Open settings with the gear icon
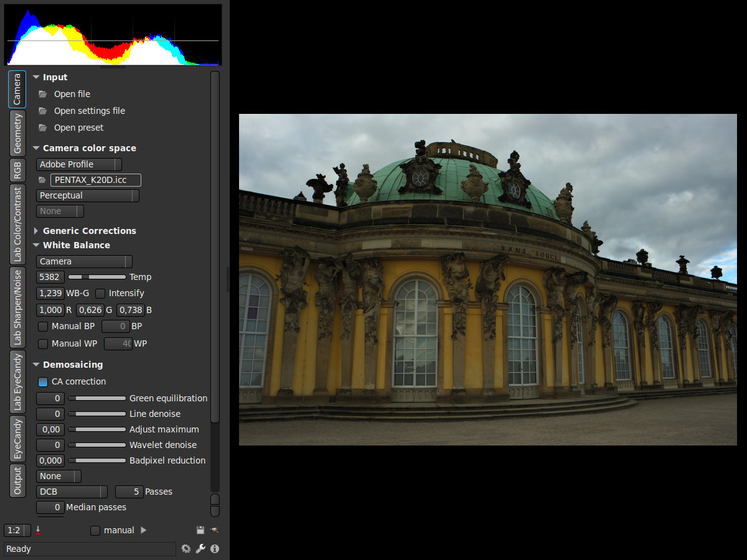The height and width of the screenshot is (560, 747). pos(186,549)
